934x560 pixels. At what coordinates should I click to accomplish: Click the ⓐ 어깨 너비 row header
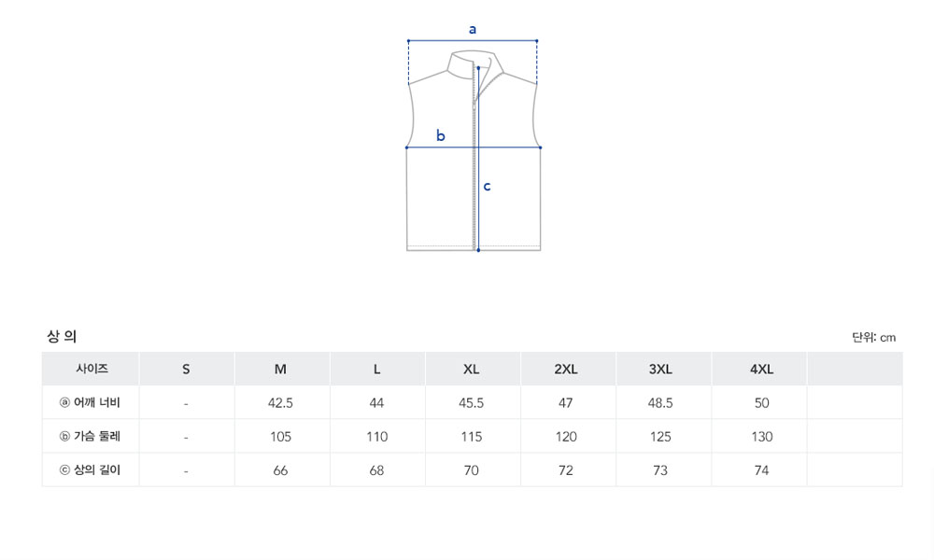point(90,402)
